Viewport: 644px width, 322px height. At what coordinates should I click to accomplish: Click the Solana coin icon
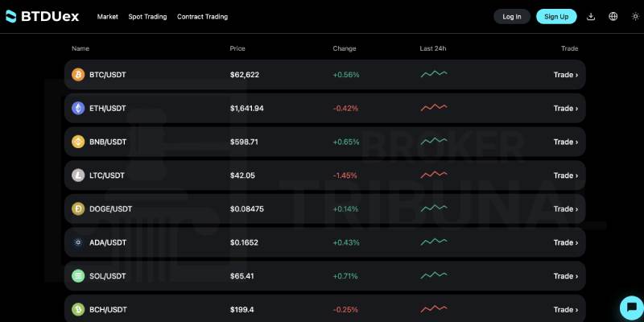78,276
